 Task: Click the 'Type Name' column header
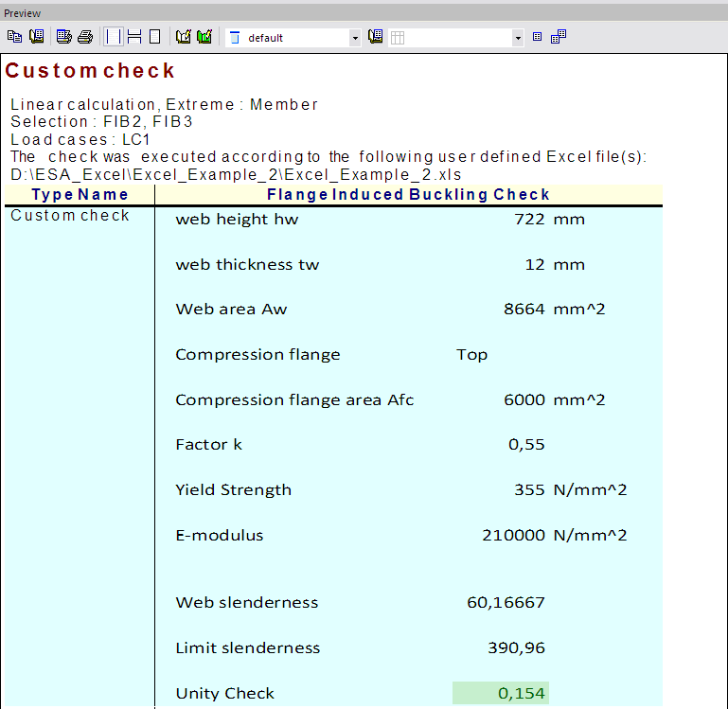pyautogui.click(x=80, y=195)
